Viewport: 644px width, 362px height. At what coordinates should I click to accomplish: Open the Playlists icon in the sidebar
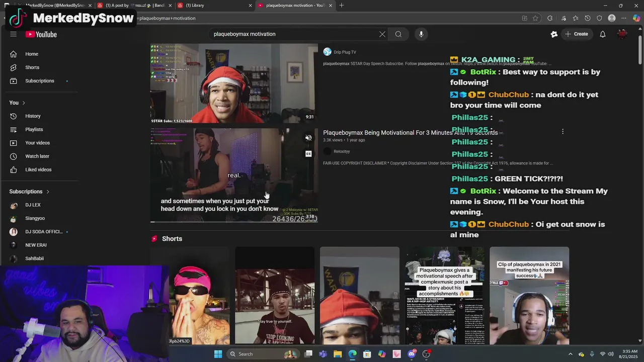[x=14, y=129]
